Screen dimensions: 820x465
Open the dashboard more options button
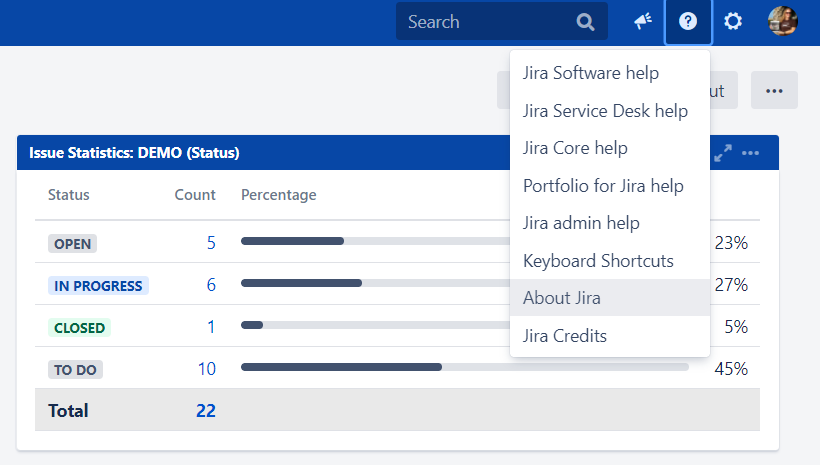point(774,90)
